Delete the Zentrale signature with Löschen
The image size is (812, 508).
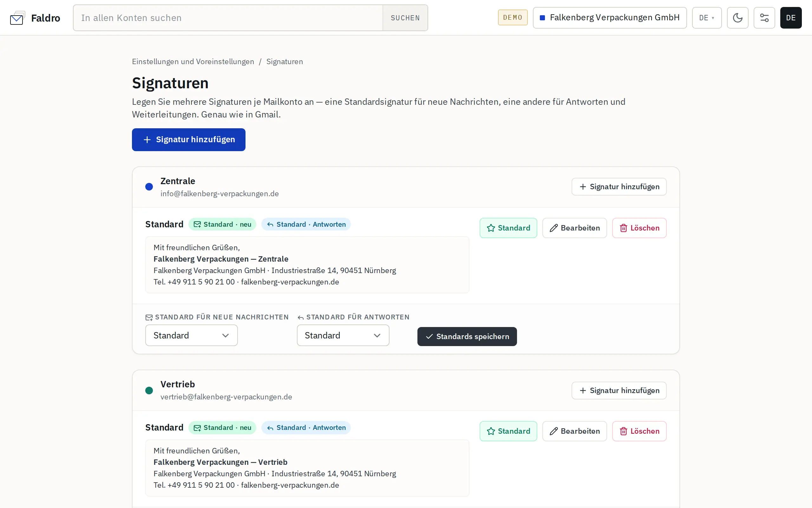point(639,228)
